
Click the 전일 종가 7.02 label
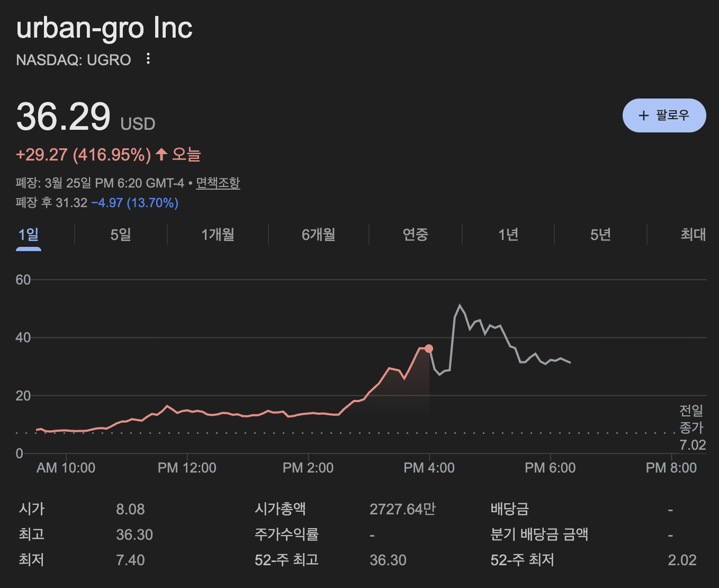point(693,427)
